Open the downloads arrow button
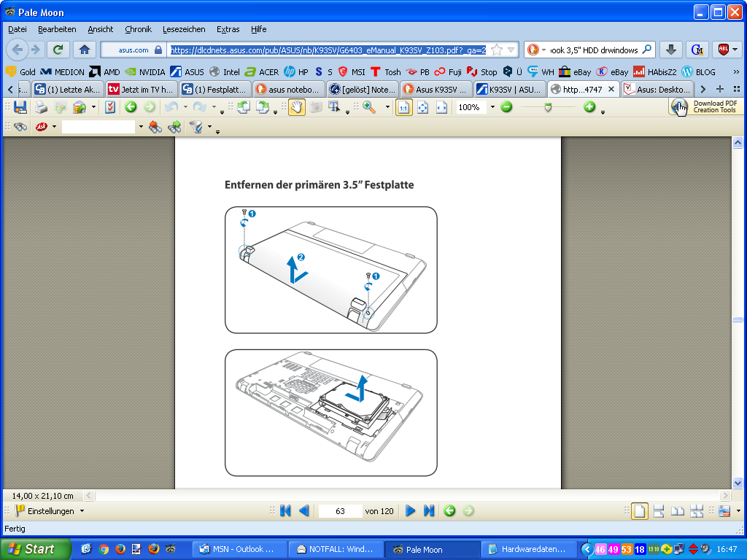This screenshot has width=747, height=560. pos(671,50)
